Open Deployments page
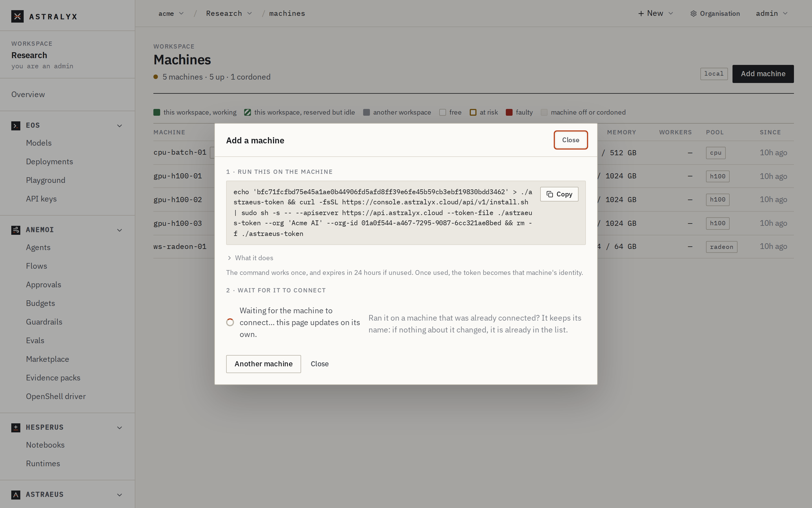The height and width of the screenshot is (508, 812). click(50, 162)
